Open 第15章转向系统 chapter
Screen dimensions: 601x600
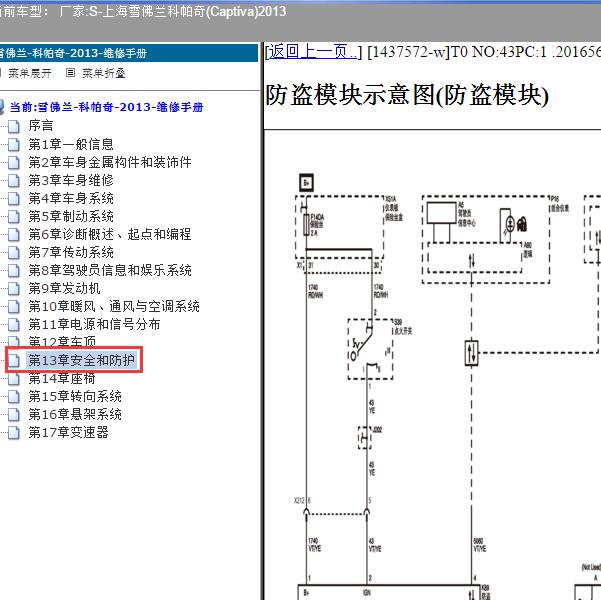[75, 396]
